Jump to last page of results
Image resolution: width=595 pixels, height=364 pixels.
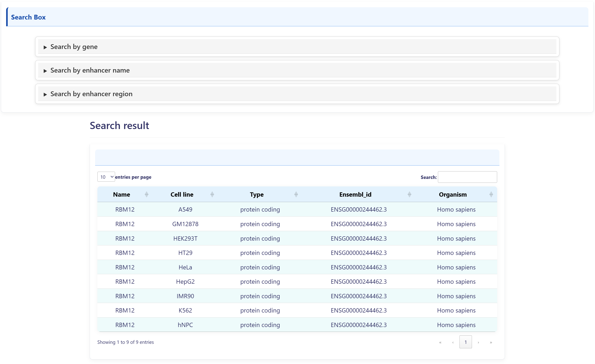[x=491, y=342]
